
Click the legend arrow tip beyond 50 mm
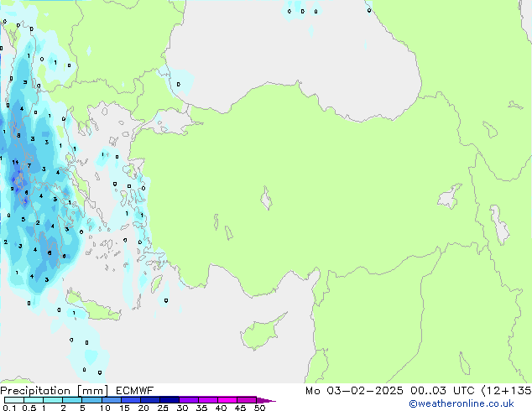(271, 400)
